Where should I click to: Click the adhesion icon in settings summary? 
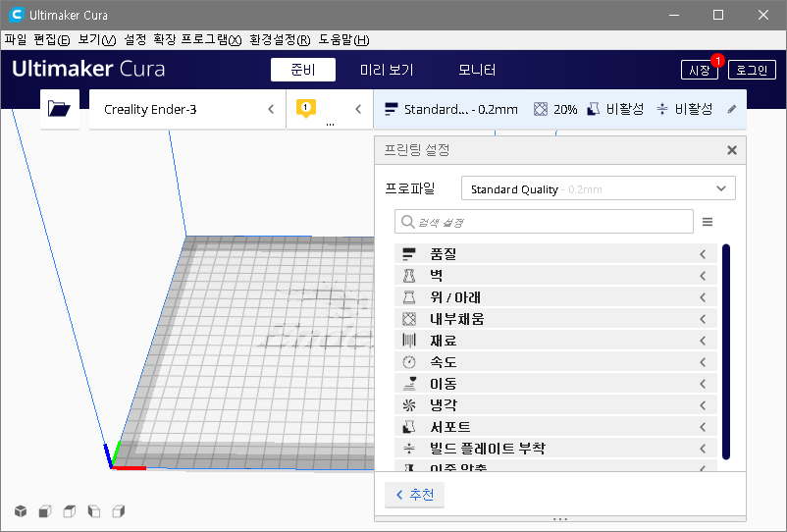pyautogui.click(x=662, y=109)
